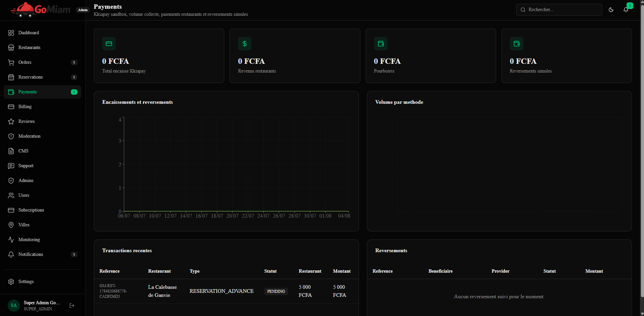The image size is (644, 316).
Task: Click the Notifications bell icon in sidebar
Action: coord(11,255)
